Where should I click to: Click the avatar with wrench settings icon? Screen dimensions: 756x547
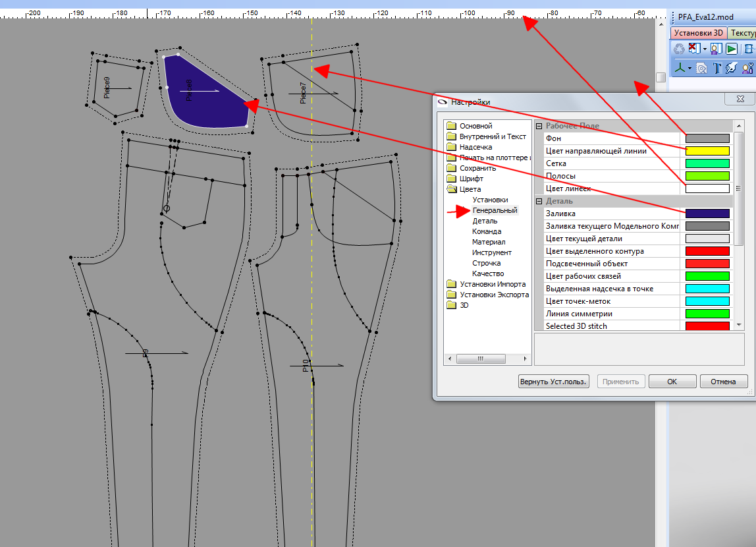pyautogui.click(x=747, y=68)
